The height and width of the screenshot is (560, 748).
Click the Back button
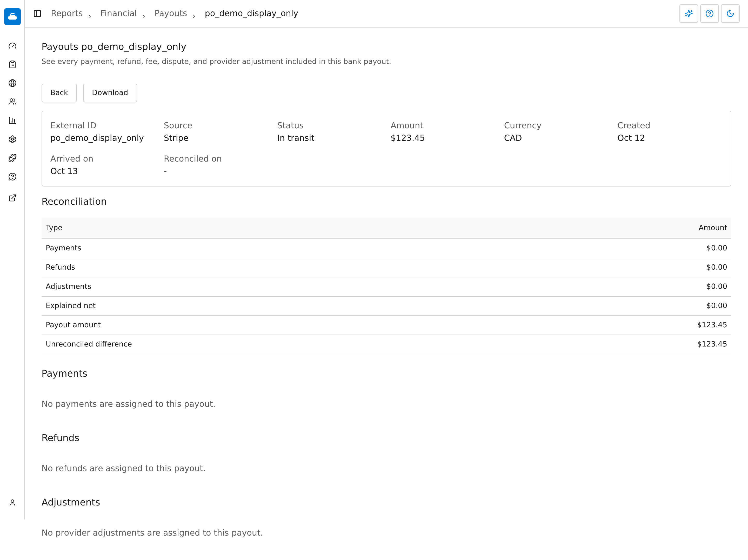[x=59, y=93]
